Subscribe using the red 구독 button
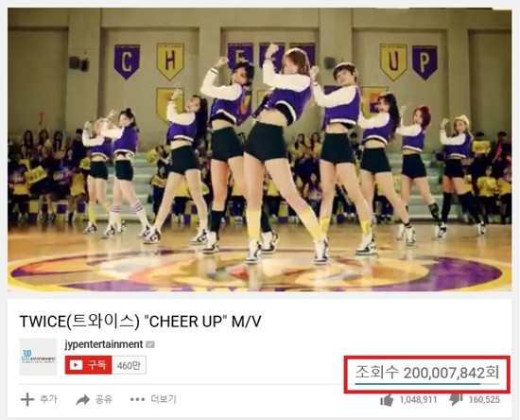This screenshot has width=520, height=420. 89,365
